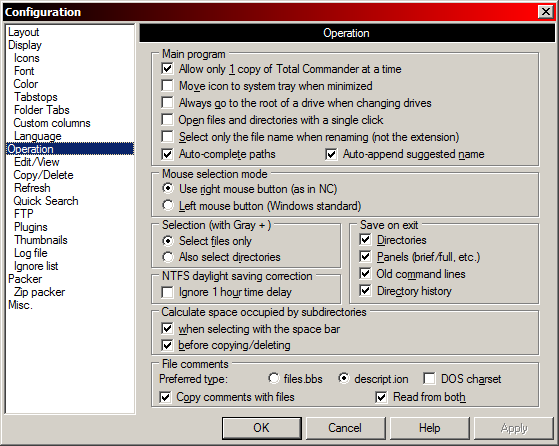Image resolution: width=559 pixels, height=446 pixels.
Task: Toggle Copy comments with files
Action: [x=165, y=397]
